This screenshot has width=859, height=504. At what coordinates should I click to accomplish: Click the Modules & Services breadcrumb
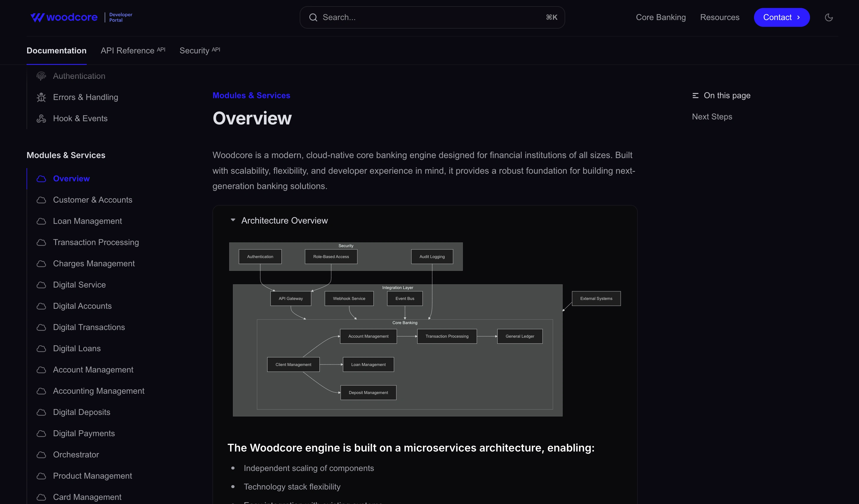point(251,96)
